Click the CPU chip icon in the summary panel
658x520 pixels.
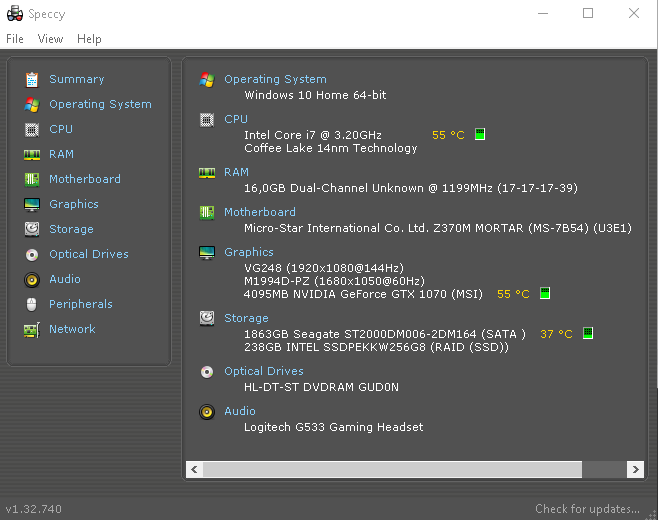(207, 120)
